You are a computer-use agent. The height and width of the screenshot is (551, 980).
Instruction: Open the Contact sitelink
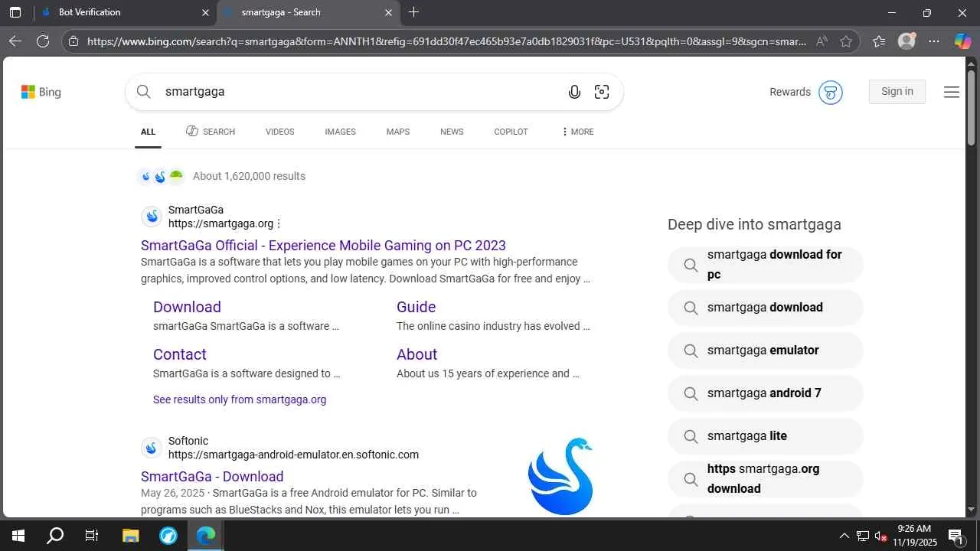[180, 354]
